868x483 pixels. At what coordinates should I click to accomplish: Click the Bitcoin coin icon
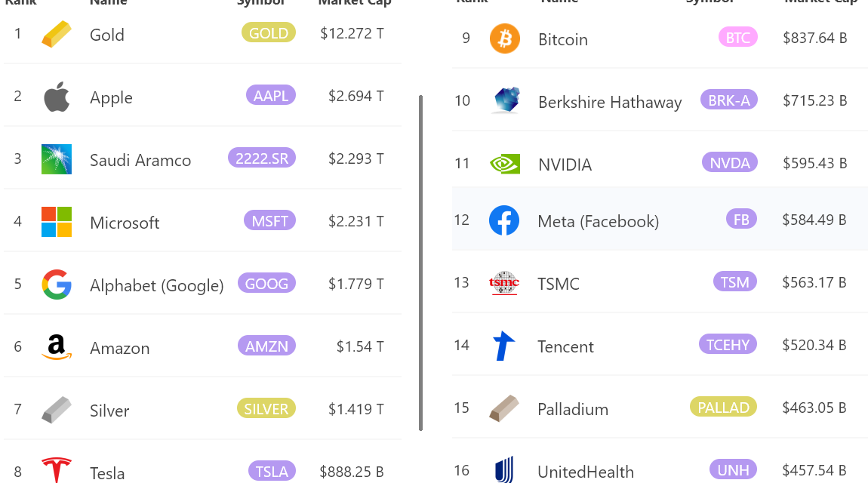pos(504,38)
